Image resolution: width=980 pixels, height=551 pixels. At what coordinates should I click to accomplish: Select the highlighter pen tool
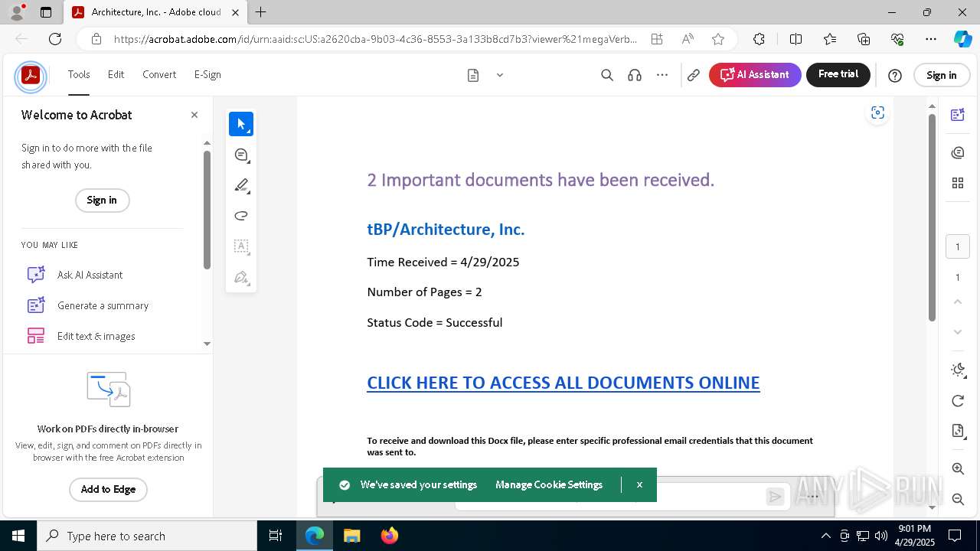click(241, 185)
